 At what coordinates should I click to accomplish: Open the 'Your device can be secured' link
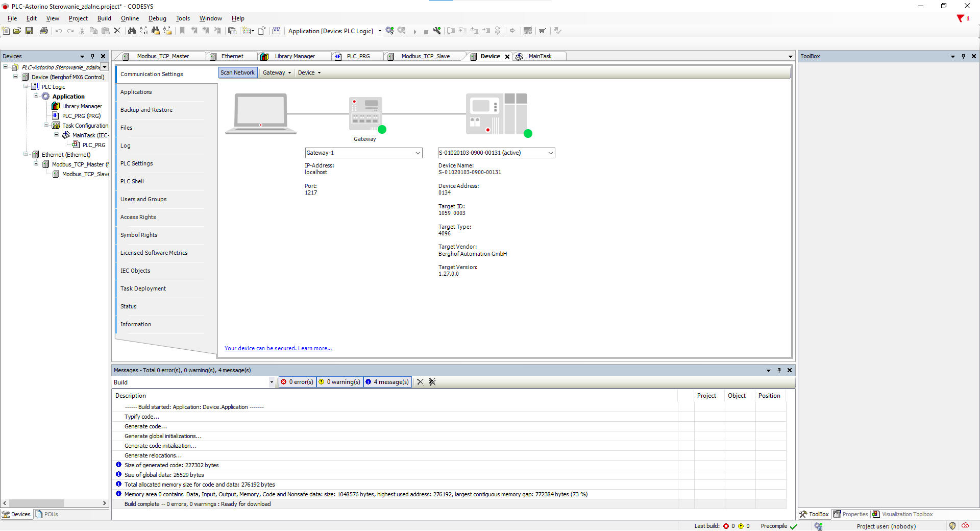click(x=278, y=348)
